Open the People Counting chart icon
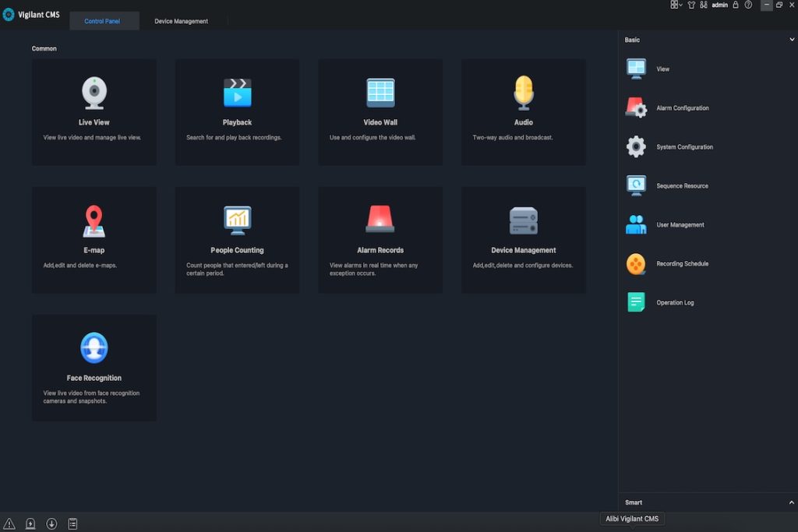 point(237,220)
